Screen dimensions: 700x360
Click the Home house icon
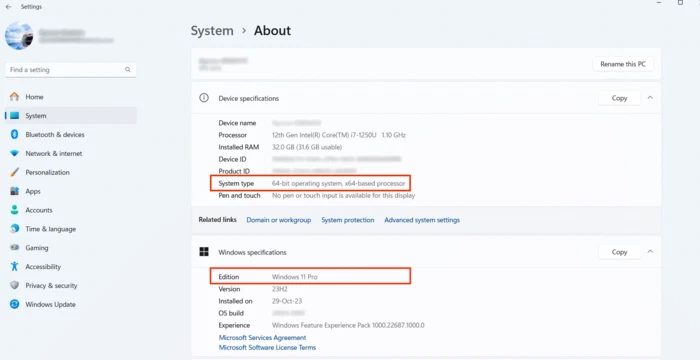15,96
